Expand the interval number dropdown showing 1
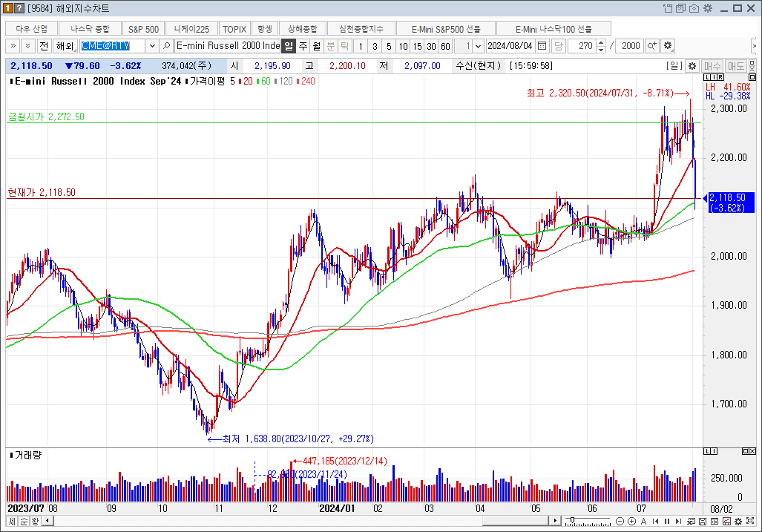Screen dimensions: 762x532 point(478,45)
